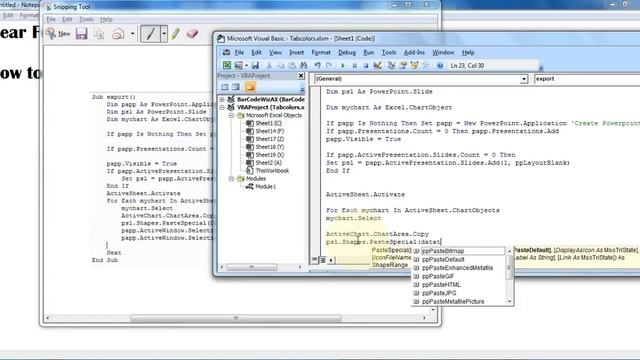
Task: Open the Insert menu in Visual Basic
Action: (x=296, y=53)
